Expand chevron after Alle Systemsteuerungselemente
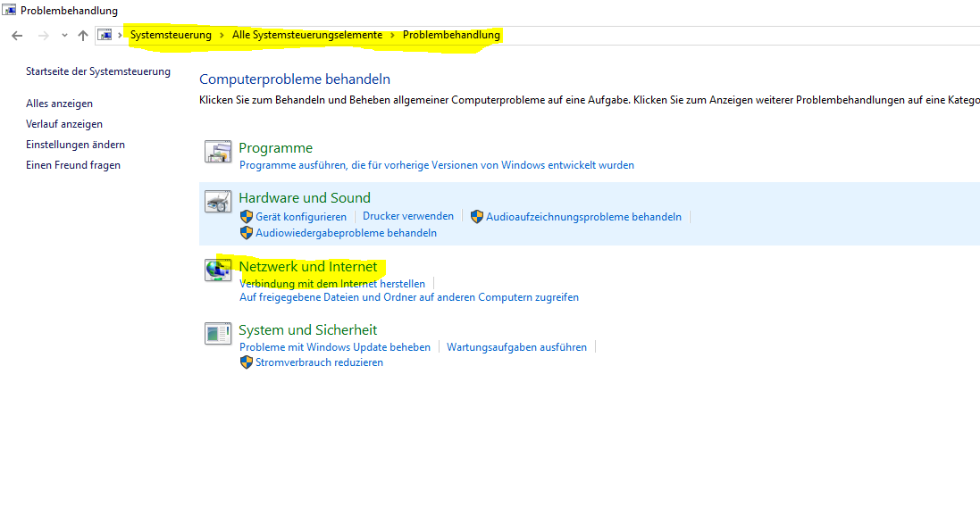This screenshot has height=524, width=980. click(x=392, y=36)
